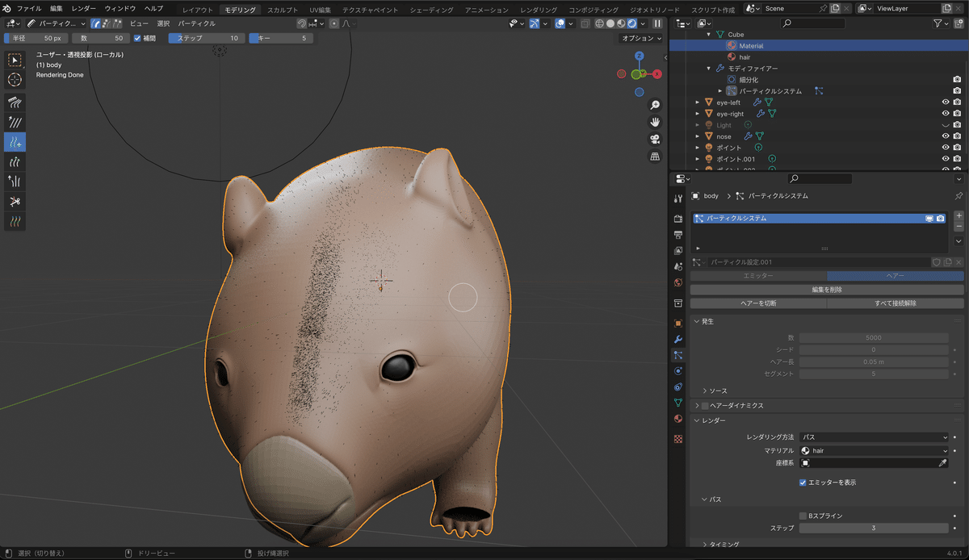This screenshot has width=969, height=560.
Task: Open the レンダリング方法 dropdown
Action: pyautogui.click(x=874, y=437)
